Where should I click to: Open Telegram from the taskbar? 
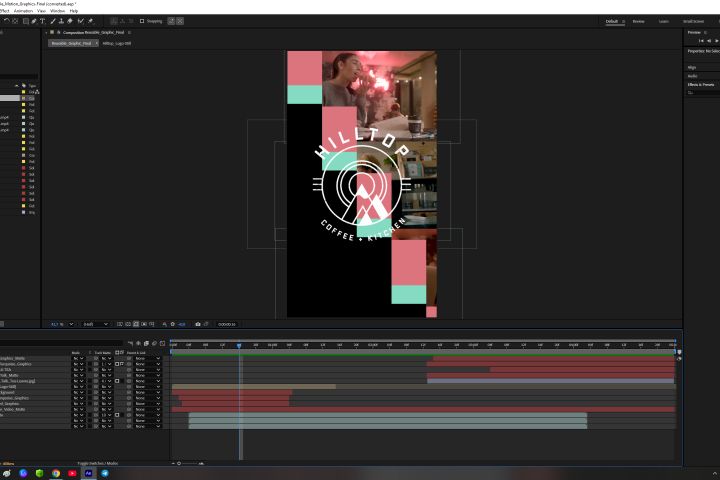point(105,473)
